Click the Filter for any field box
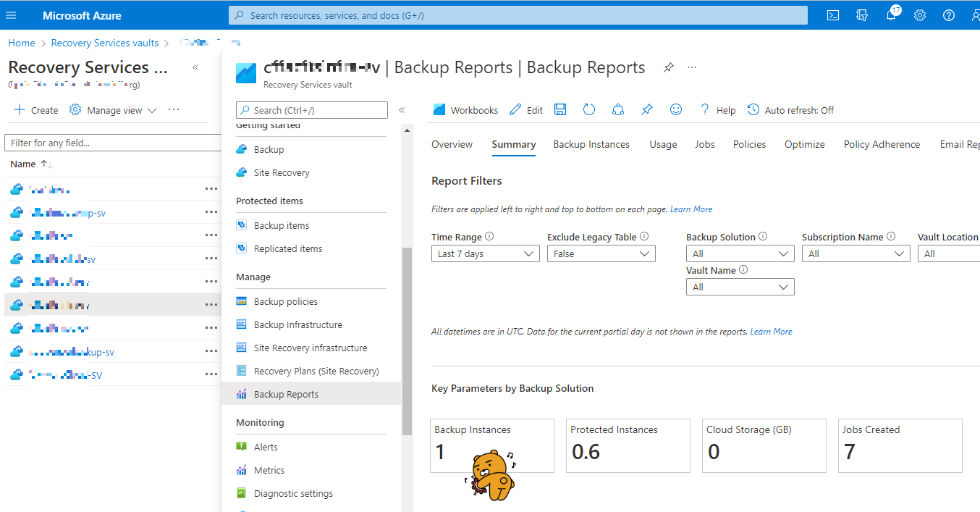This screenshot has height=512, width=980. [x=113, y=143]
